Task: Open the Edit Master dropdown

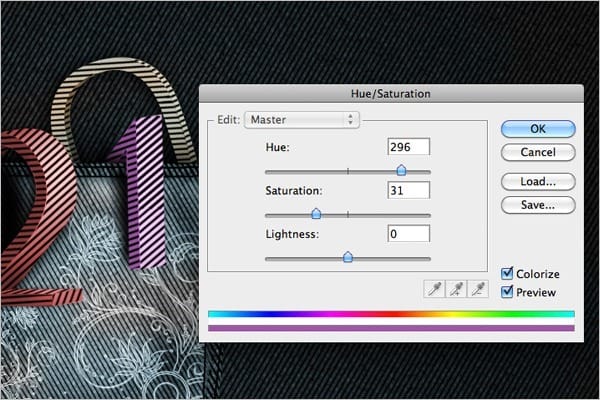Action: [301, 120]
